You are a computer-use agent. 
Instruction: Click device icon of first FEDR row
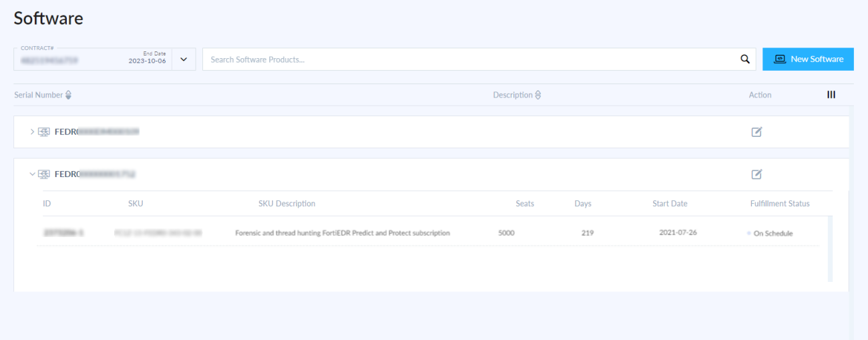[44, 132]
